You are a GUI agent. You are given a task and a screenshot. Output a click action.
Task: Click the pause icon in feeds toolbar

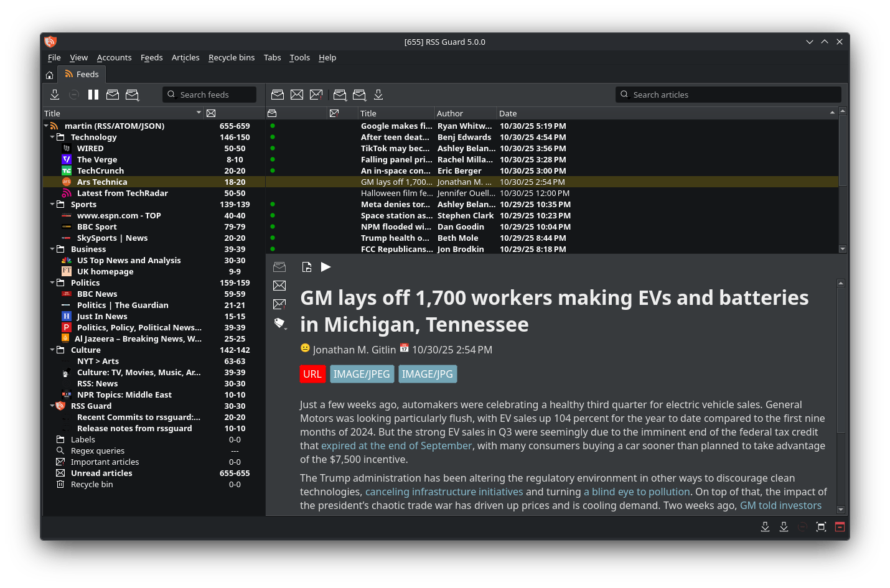(93, 95)
